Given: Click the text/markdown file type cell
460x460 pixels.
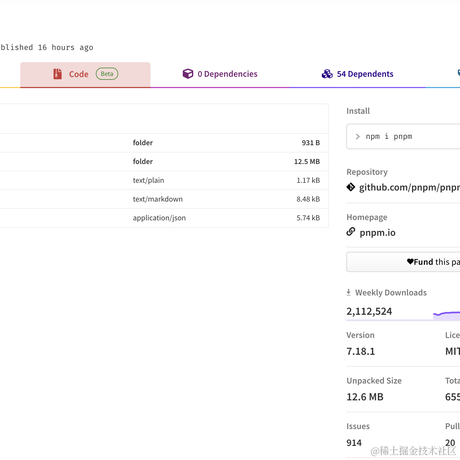Looking at the screenshot, I should (x=158, y=199).
